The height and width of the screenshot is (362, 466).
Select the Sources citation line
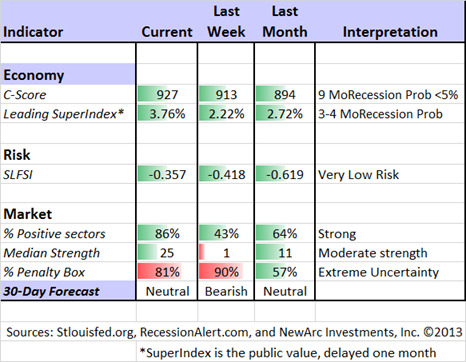[x=234, y=332]
